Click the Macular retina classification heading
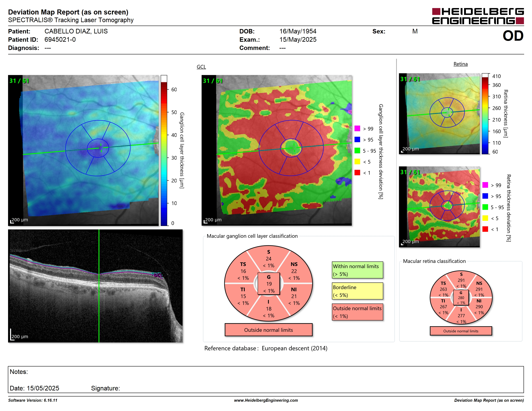 click(434, 261)
